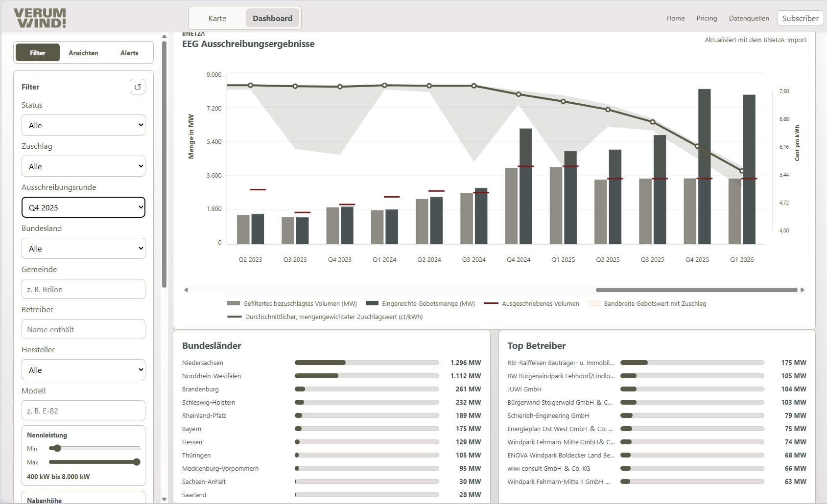Image resolution: width=827 pixels, height=504 pixels.
Task: Focus the Modell input field
Action: (x=83, y=411)
